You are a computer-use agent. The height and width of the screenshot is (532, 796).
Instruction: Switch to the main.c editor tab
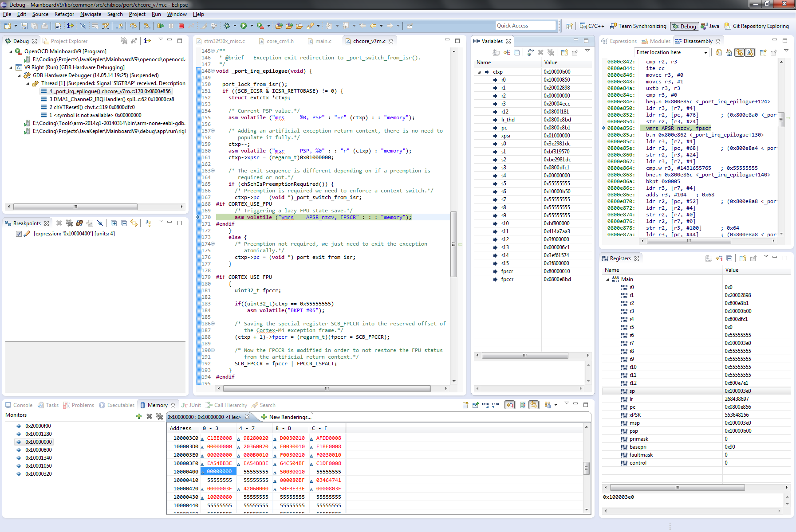(x=323, y=41)
